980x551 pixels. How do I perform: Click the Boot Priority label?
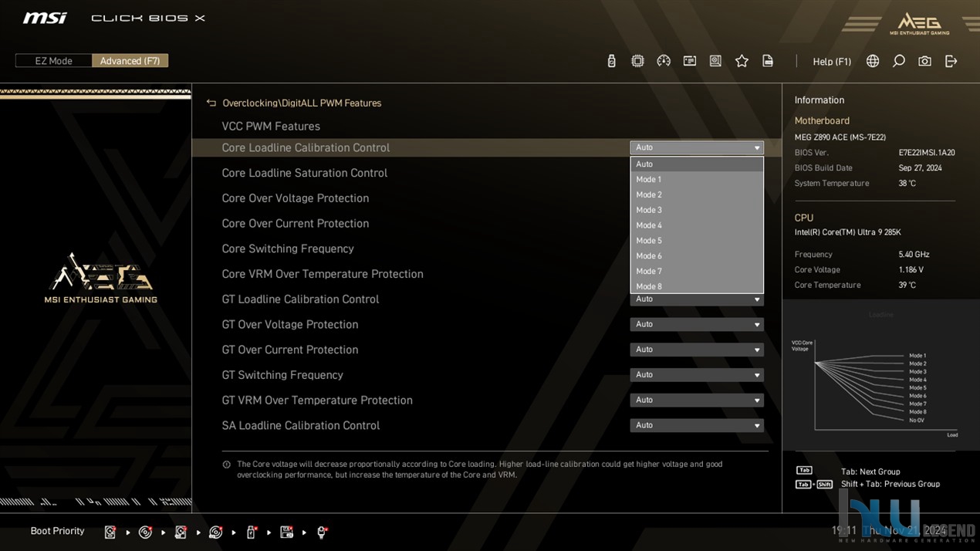pos(57,531)
